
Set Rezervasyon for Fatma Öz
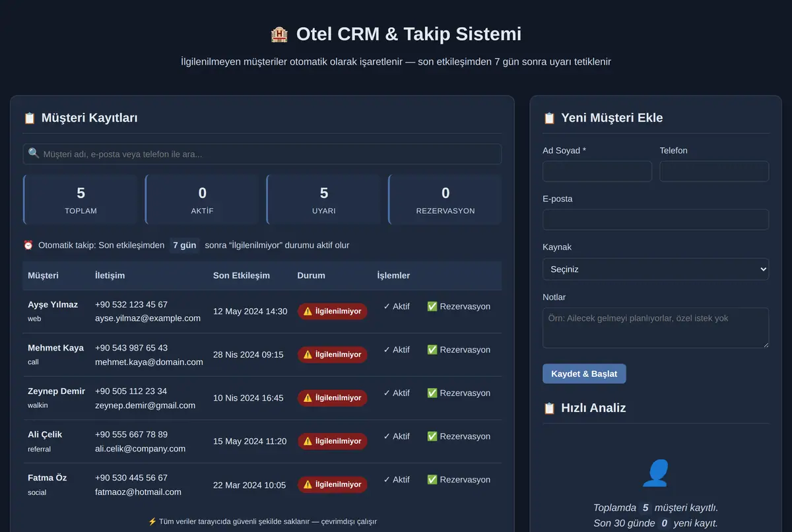pyautogui.click(x=459, y=480)
